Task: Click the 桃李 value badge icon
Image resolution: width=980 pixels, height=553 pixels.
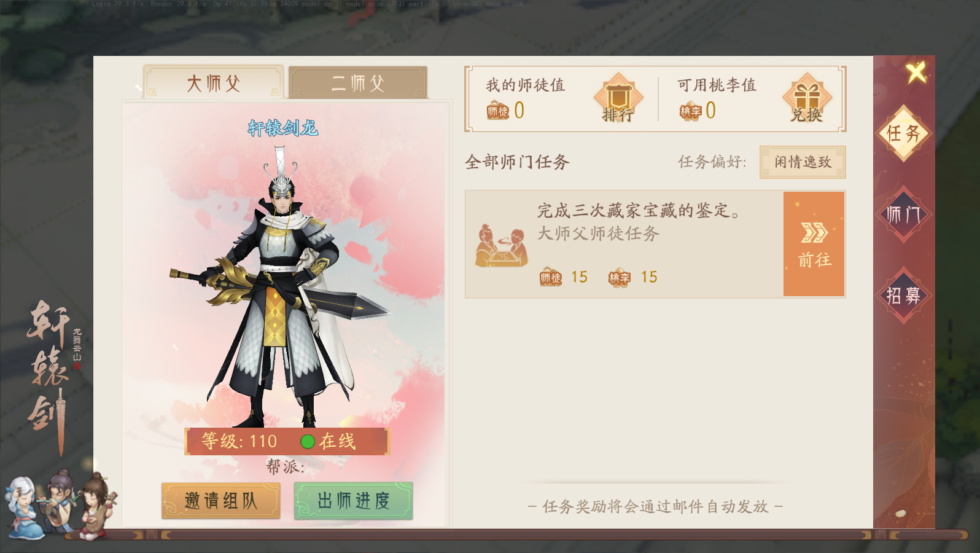Action: point(690,111)
